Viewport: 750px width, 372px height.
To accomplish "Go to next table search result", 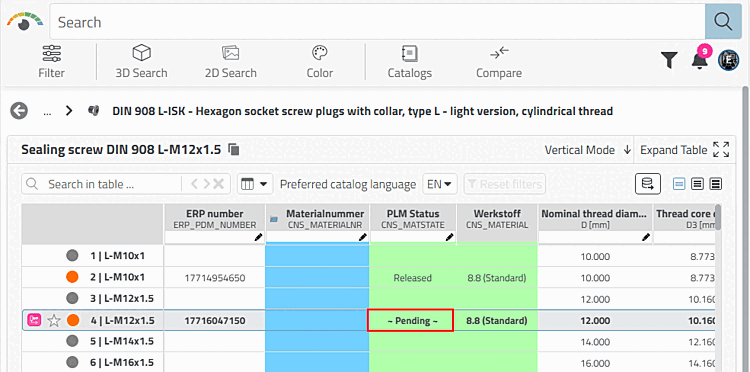I will pyautogui.click(x=206, y=184).
